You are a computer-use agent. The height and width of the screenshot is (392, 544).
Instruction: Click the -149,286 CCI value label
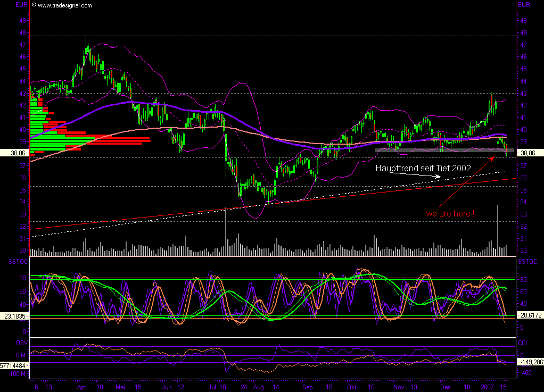530,362
